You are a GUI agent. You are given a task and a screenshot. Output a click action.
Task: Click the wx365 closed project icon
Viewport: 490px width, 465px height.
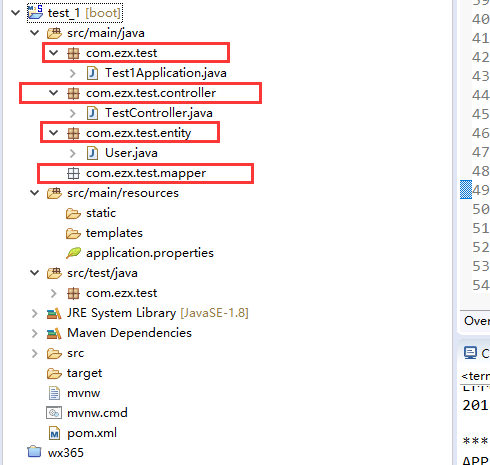click(34, 452)
